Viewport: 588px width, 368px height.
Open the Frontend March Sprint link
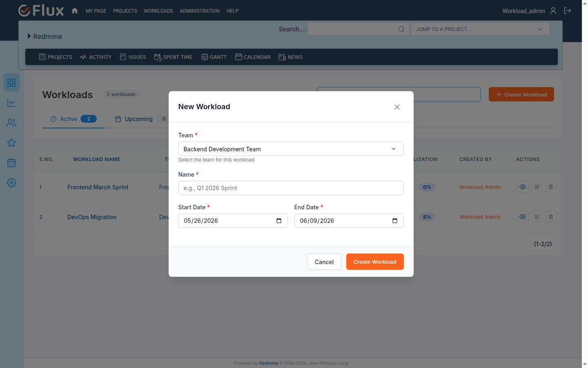pyautogui.click(x=98, y=187)
